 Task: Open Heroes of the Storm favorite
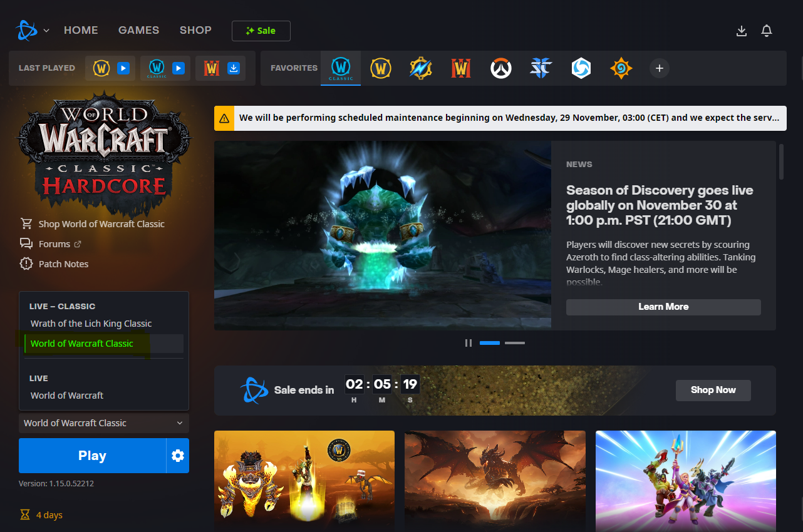click(581, 68)
